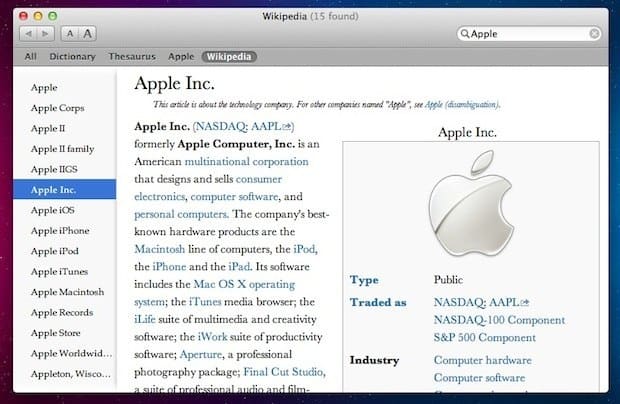Select Apple iTunes in the results list
The width and height of the screenshot is (620, 404).
pos(65,272)
